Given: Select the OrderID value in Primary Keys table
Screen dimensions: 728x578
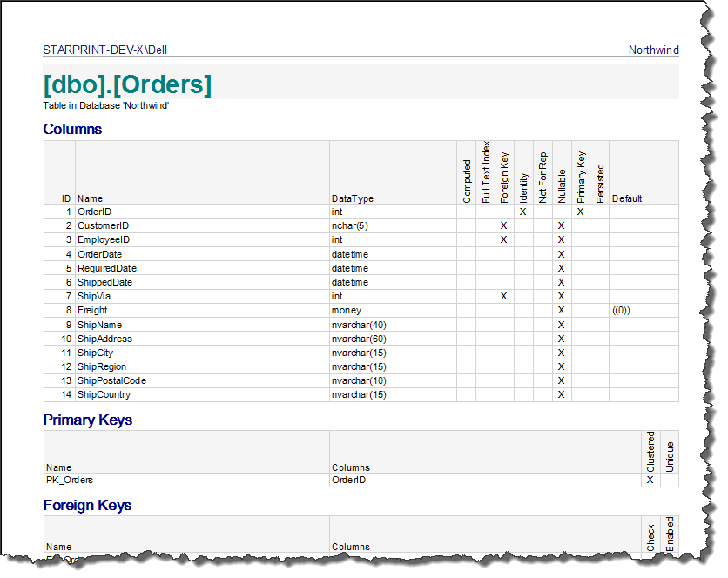Looking at the screenshot, I should pos(348,480).
